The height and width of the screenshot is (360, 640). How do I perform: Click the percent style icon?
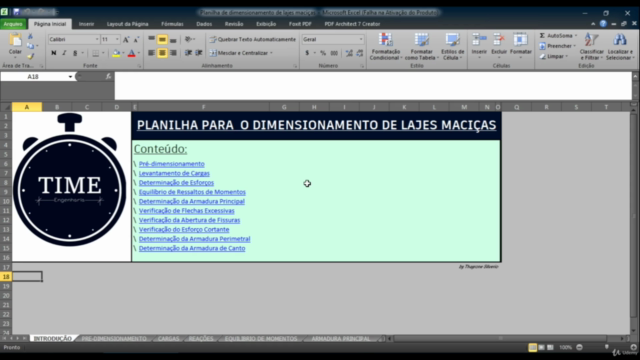(323, 53)
